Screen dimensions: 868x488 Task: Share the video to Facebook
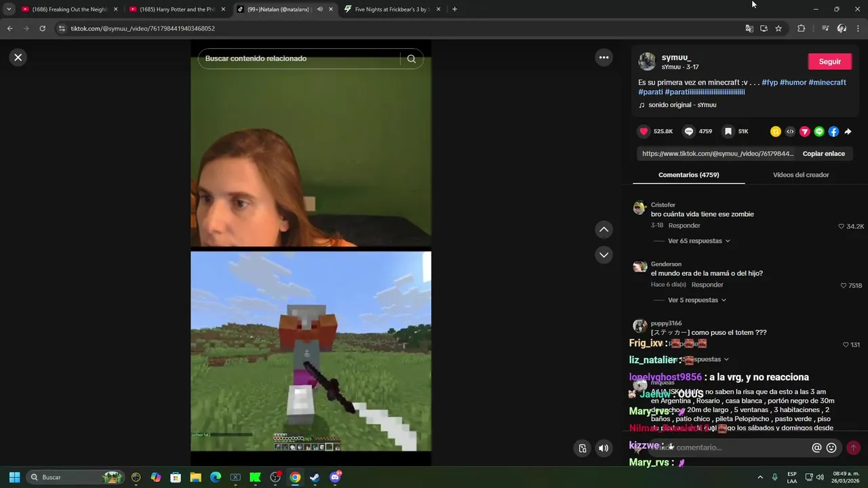point(833,131)
